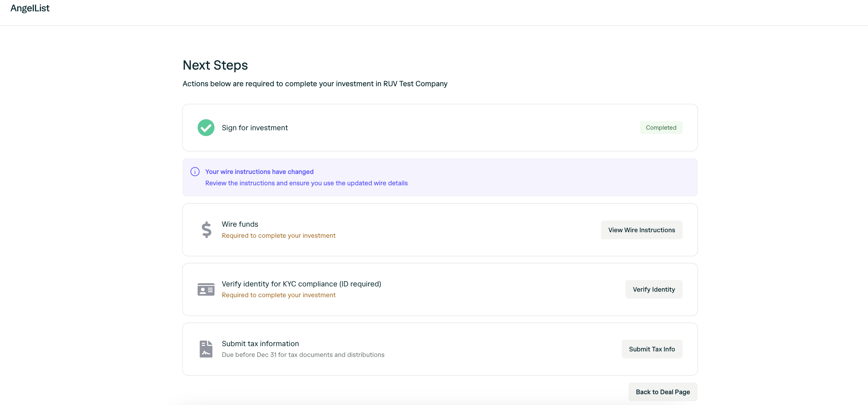Select the 'Next Steps' heading

[x=215, y=65]
